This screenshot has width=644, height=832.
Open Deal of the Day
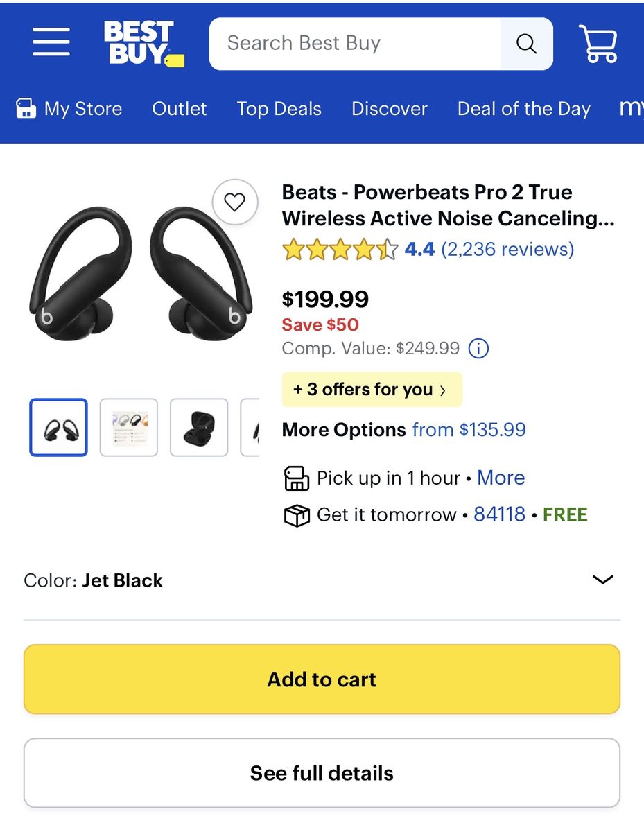point(523,109)
